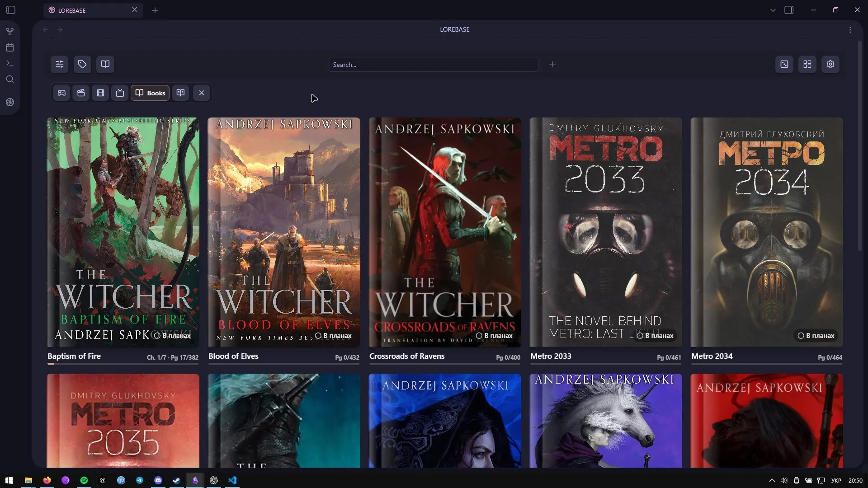
Task: Add a new entry with the plus button
Action: (552, 65)
